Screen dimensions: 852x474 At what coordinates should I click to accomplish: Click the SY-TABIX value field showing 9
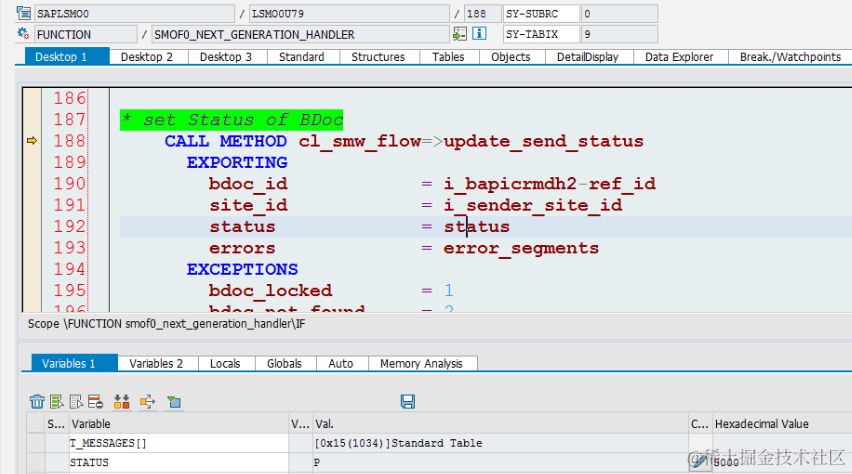(619, 34)
